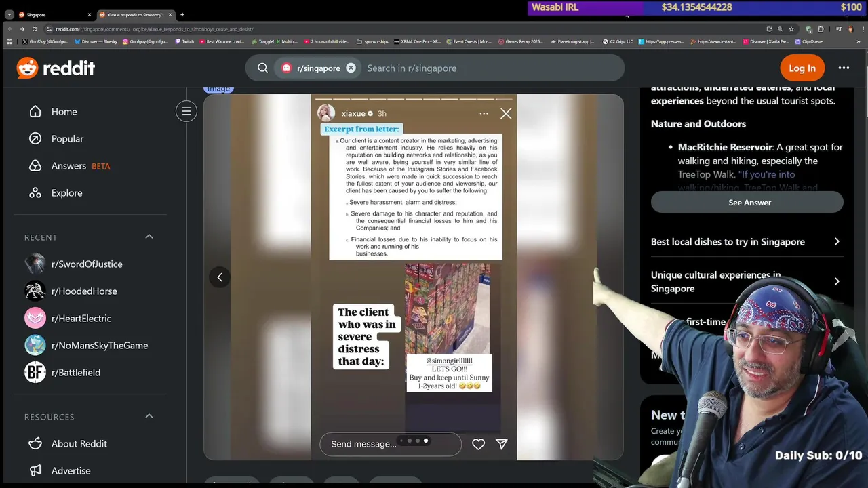Go back in browser history

10,29
